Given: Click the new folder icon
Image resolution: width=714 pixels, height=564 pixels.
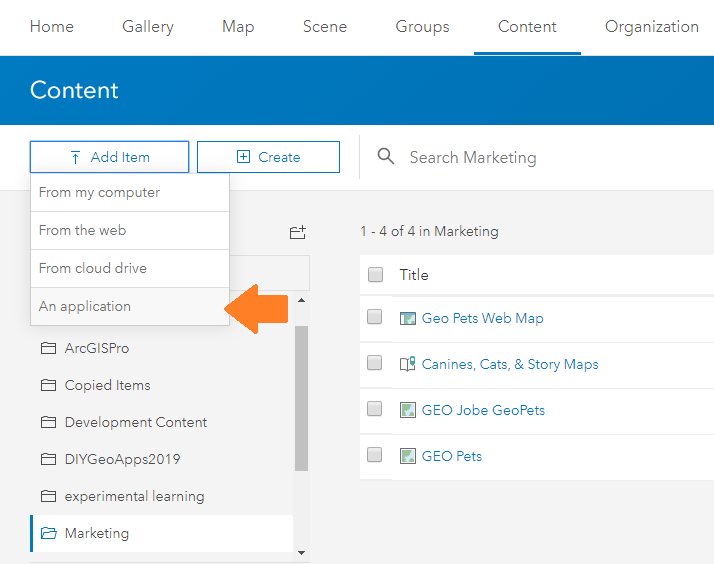Looking at the screenshot, I should pyautogui.click(x=297, y=232).
